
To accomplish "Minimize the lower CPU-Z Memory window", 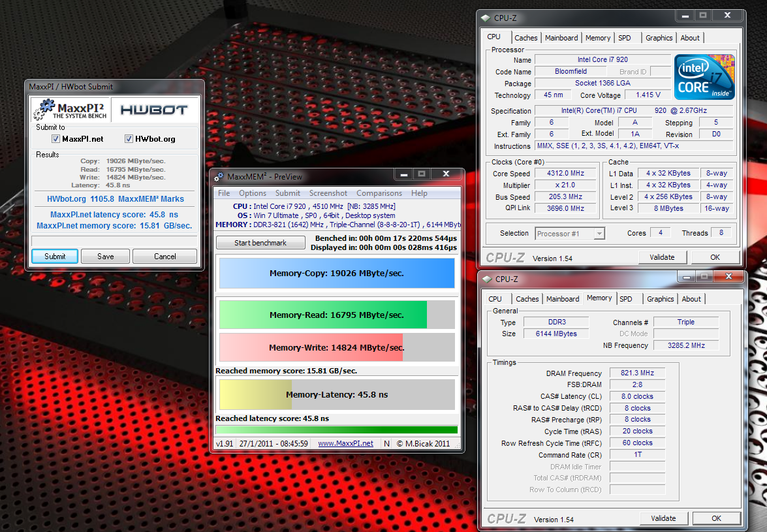I will [x=687, y=277].
